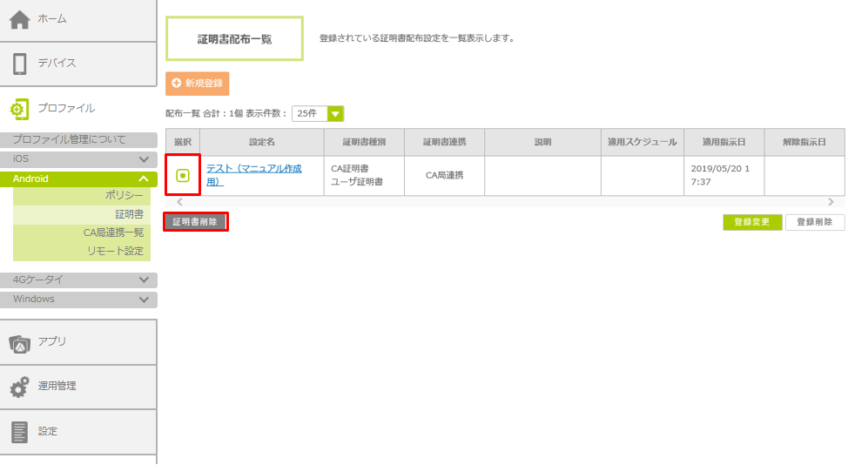Click the table horizontal scrollbar right arrow
Screen dimensions: 868x465
pyautogui.click(x=831, y=202)
